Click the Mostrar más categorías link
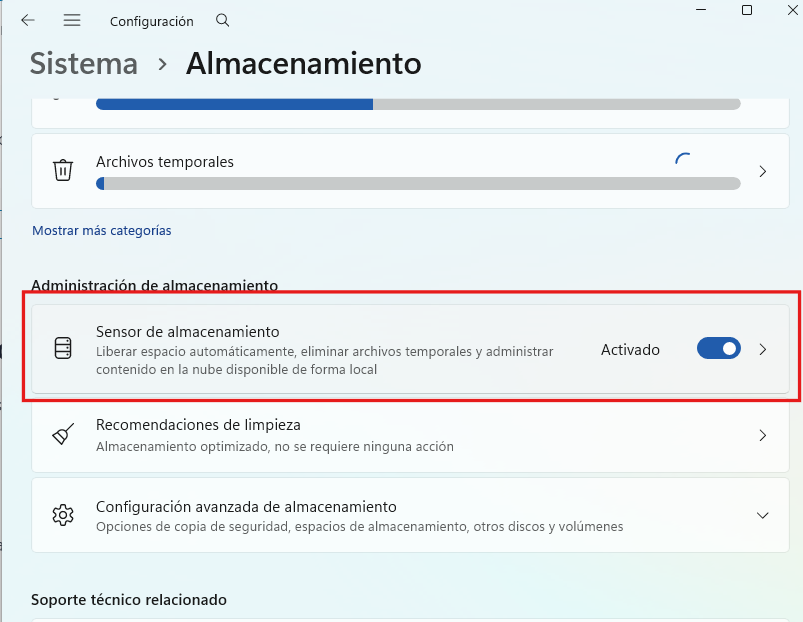The image size is (803, 622). coord(101,230)
